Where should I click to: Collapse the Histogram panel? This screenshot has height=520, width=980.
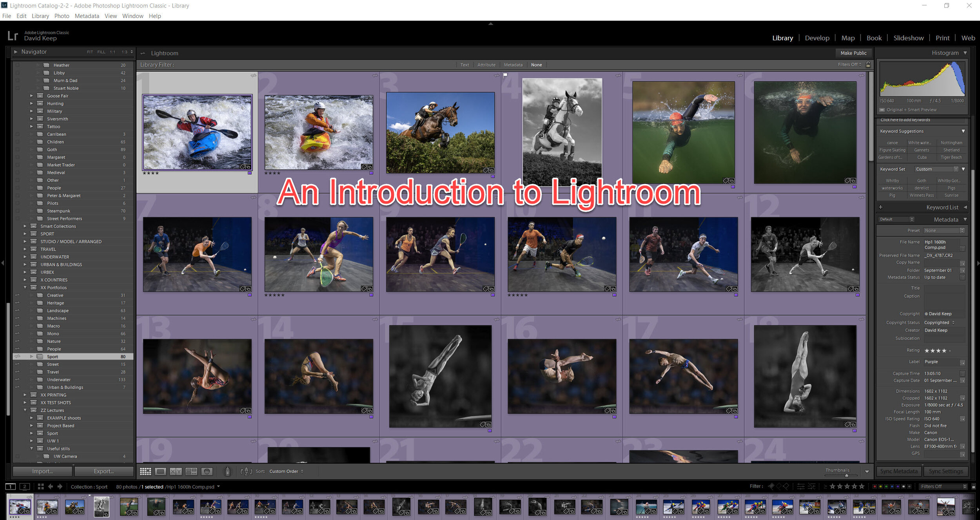click(x=965, y=53)
